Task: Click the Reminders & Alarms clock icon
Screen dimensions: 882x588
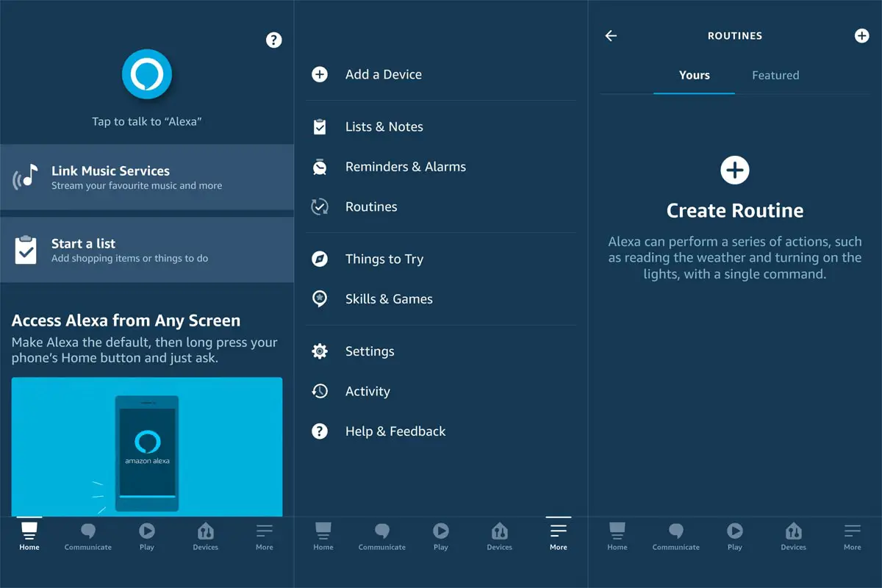Action: click(320, 167)
